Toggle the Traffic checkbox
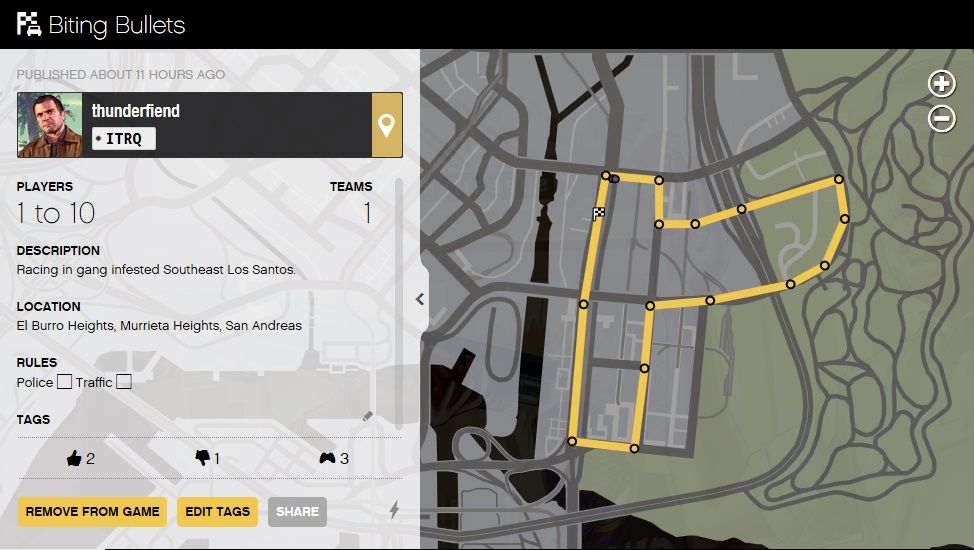 [x=123, y=382]
